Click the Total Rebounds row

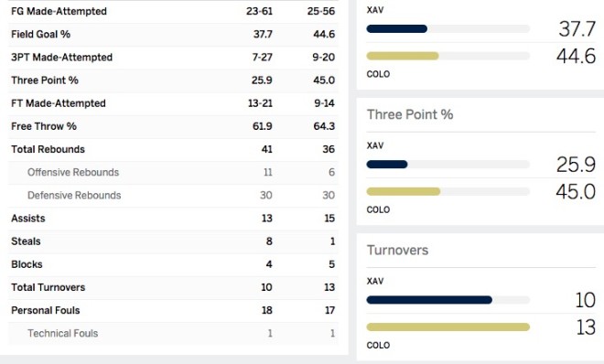click(173, 149)
